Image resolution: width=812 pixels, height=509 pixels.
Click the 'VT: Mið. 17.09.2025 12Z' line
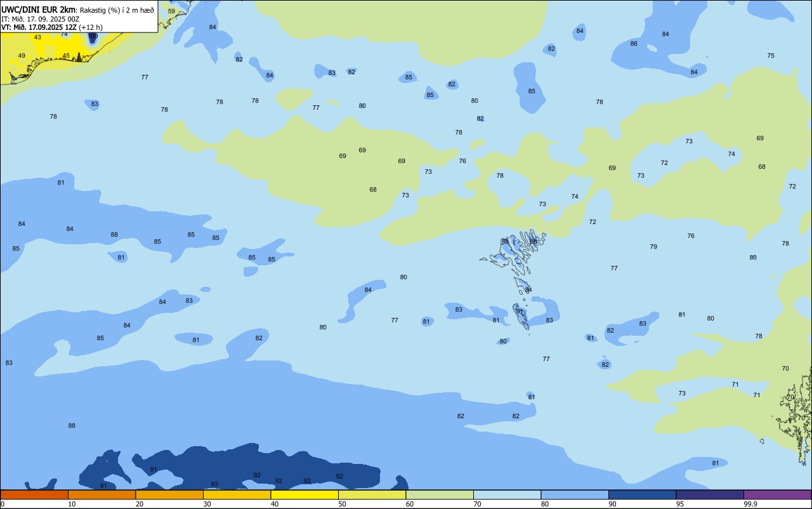tap(39, 27)
